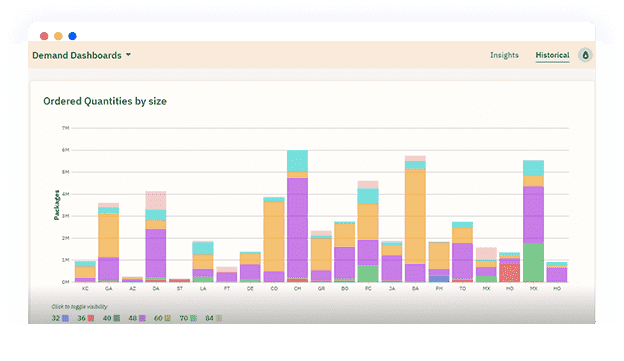Click the BA x-axis label

click(x=415, y=289)
